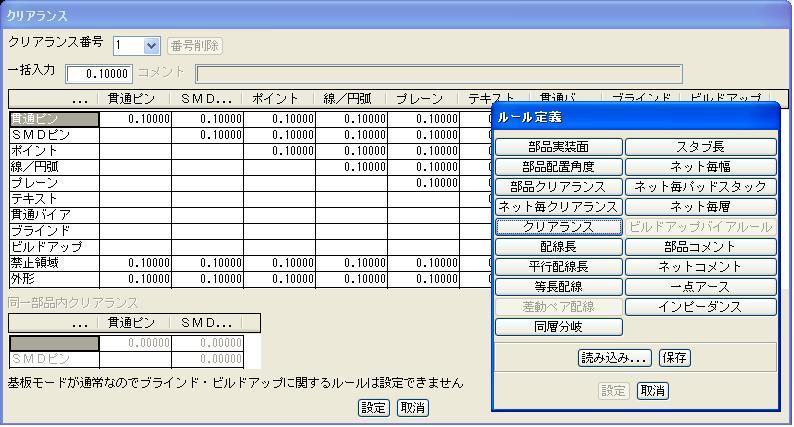This screenshot has height=427, width=794.
Task: Select the 貫通ピン row header cell
Action: pos(53,119)
